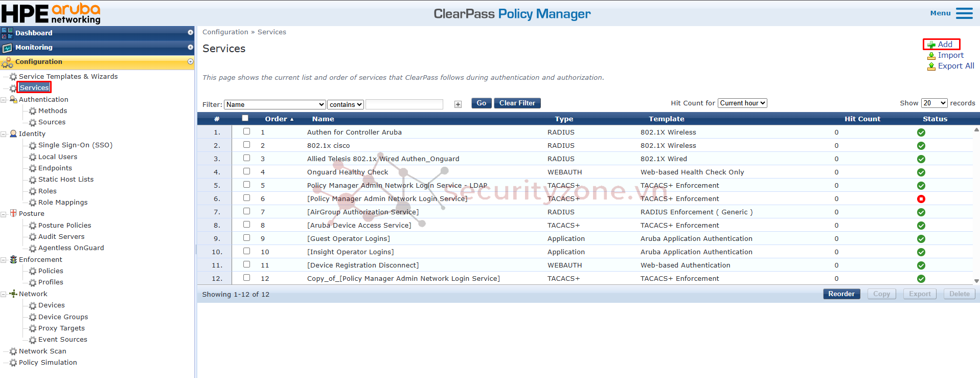Open Role Mappings under Identity
Image resolution: width=980 pixels, height=378 pixels.
(63, 203)
